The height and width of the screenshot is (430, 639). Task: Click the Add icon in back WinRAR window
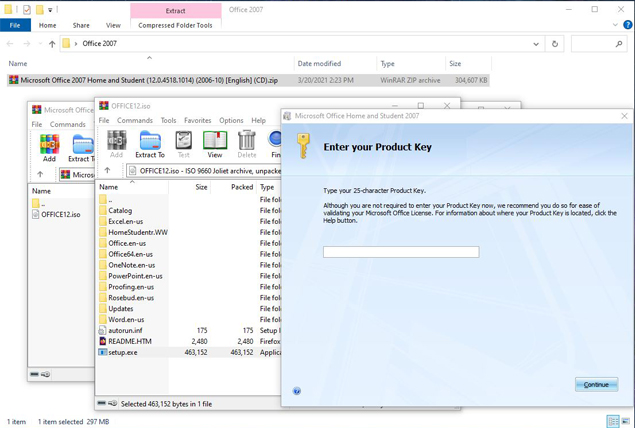coord(49,148)
